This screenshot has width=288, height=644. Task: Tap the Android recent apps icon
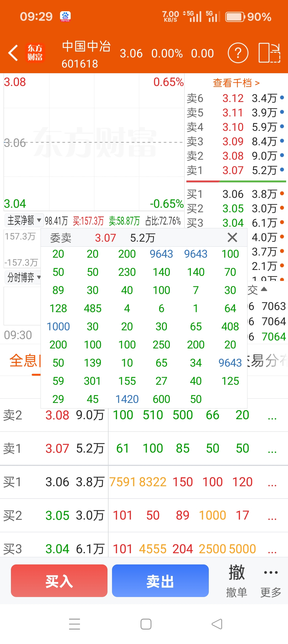click(x=74, y=624)
